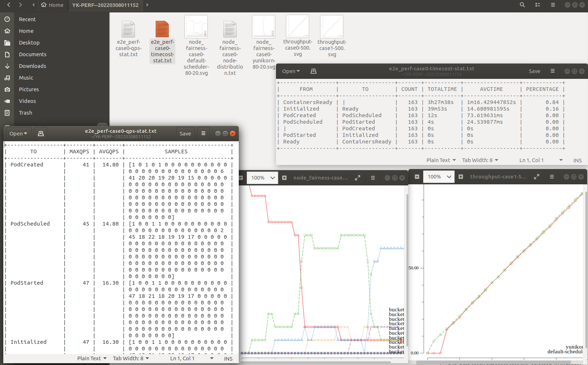This screenshot has height=365, width=588.
Task: Open hamburger menu in timecost-stat editor
Action: pos(553,71)
